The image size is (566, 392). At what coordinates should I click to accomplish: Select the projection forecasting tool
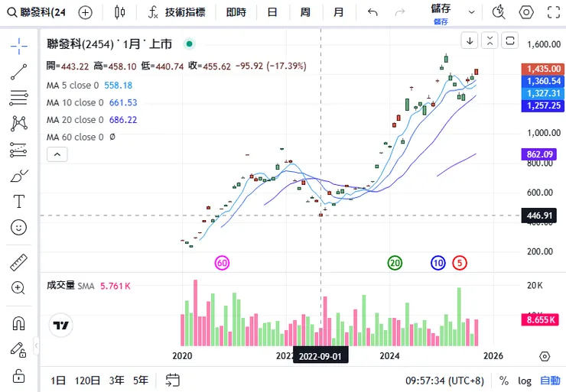tap(19, 150)
